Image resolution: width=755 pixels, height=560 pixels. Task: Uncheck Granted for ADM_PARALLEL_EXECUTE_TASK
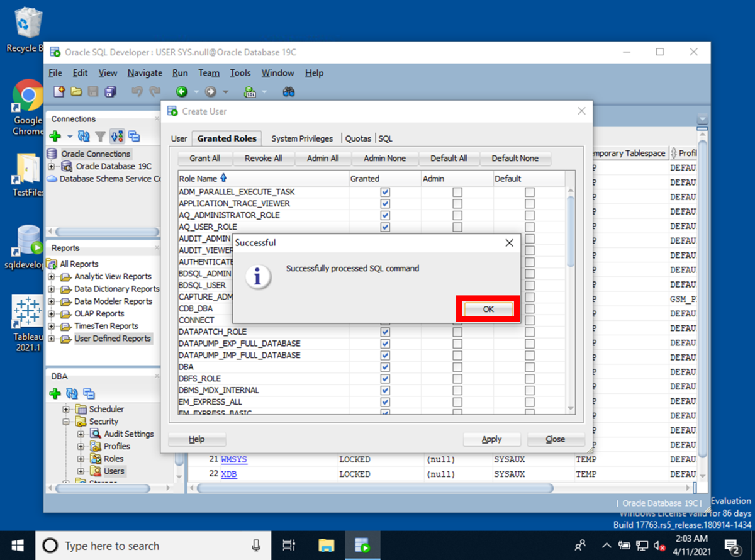(385, 192)
